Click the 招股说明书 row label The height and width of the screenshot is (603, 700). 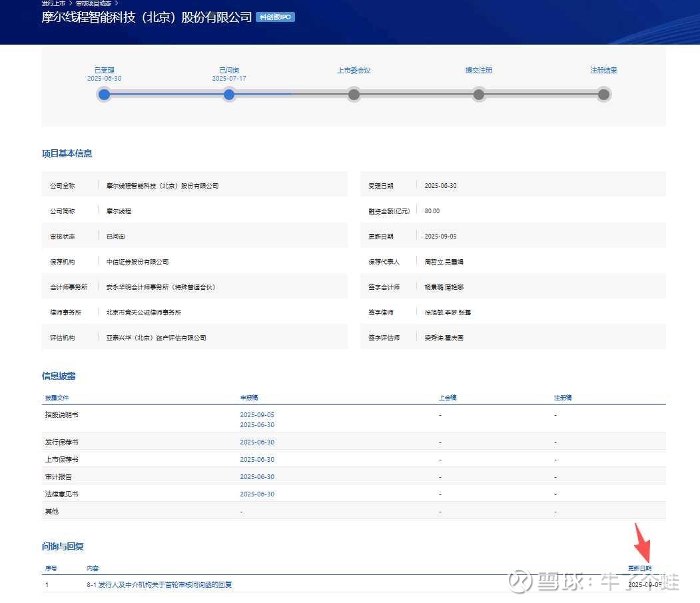(61, 415)
